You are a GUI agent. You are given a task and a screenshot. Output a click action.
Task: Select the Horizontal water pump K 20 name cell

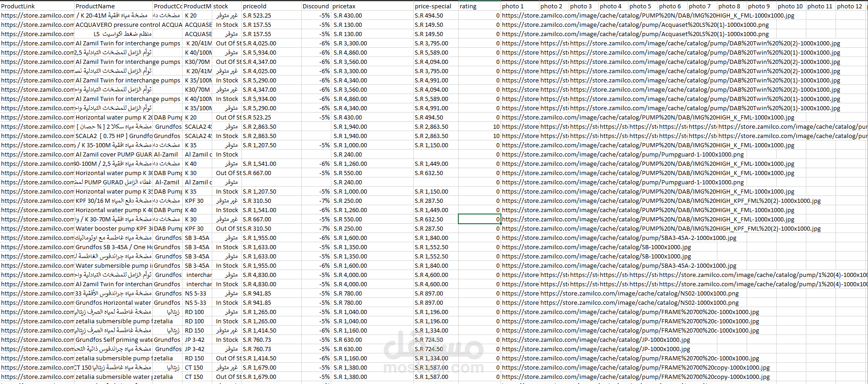coord(114,117)
